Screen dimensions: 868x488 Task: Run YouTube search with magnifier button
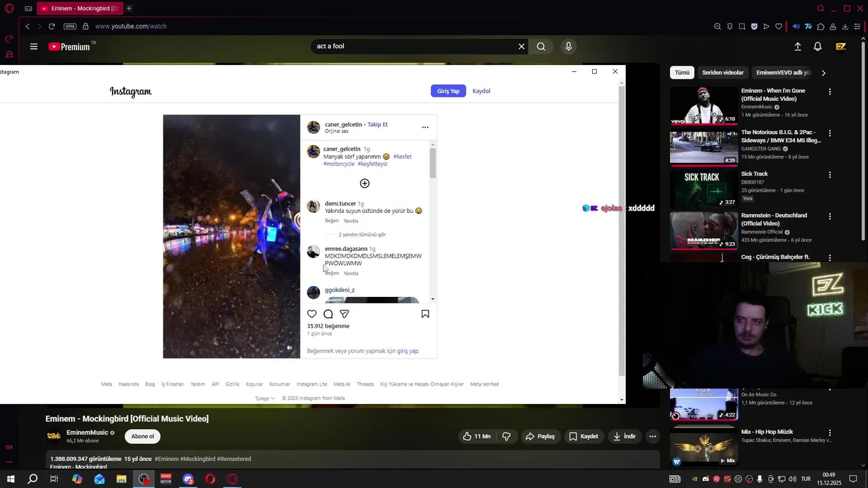pos(541,47)
